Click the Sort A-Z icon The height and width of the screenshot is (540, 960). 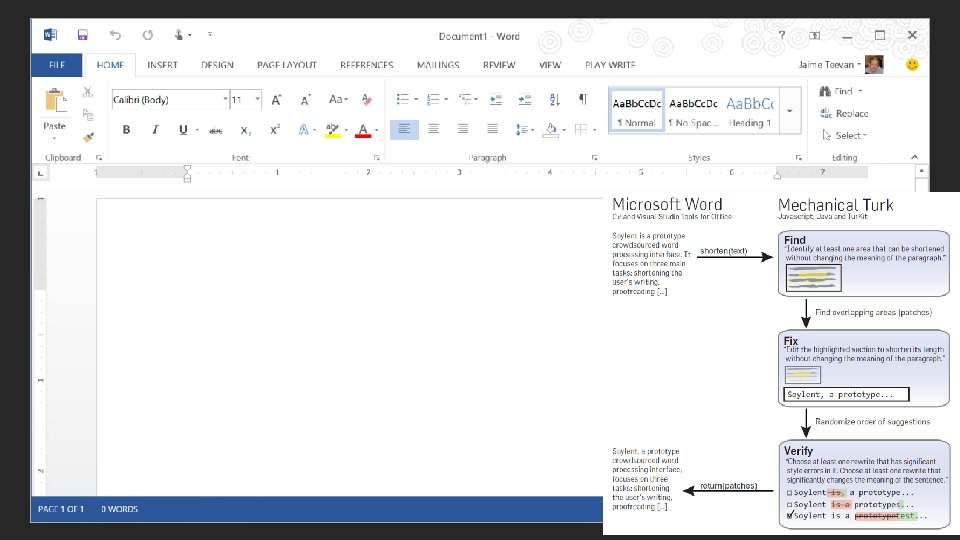pyautogui.click(x=555, y=99)
